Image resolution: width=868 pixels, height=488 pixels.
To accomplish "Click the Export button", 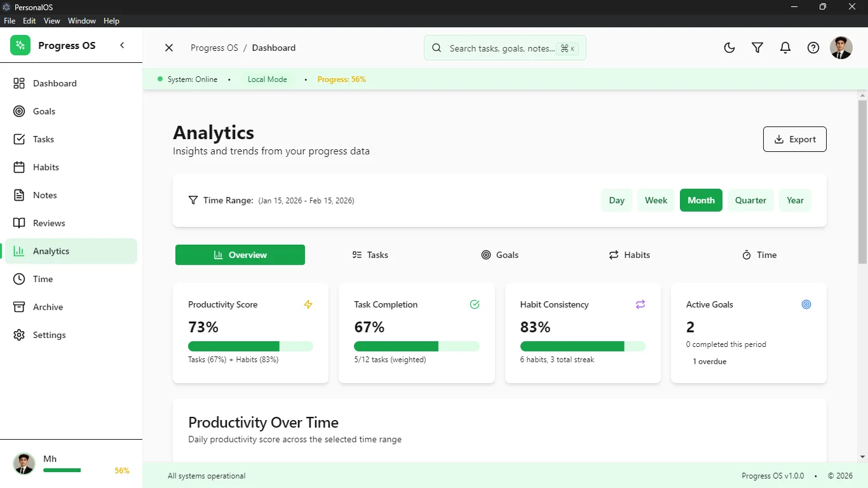I will (795, 139).
